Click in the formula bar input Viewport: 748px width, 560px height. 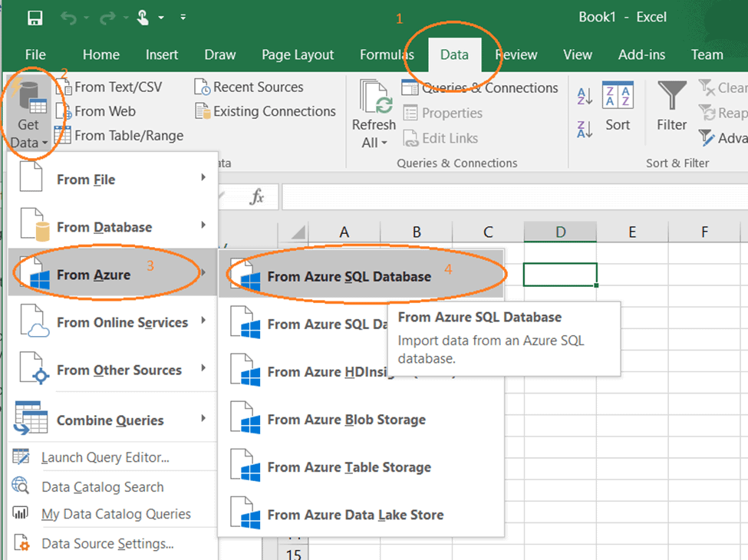[x=515, y=196]
